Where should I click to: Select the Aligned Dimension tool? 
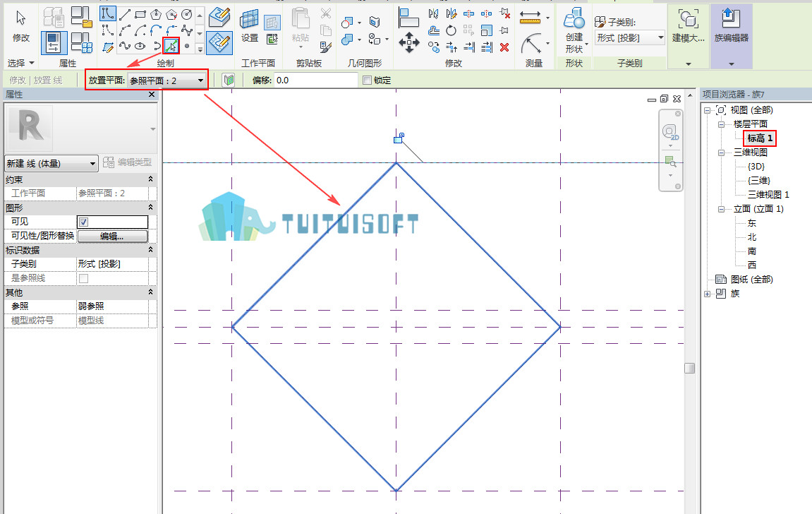pos(530,18)
